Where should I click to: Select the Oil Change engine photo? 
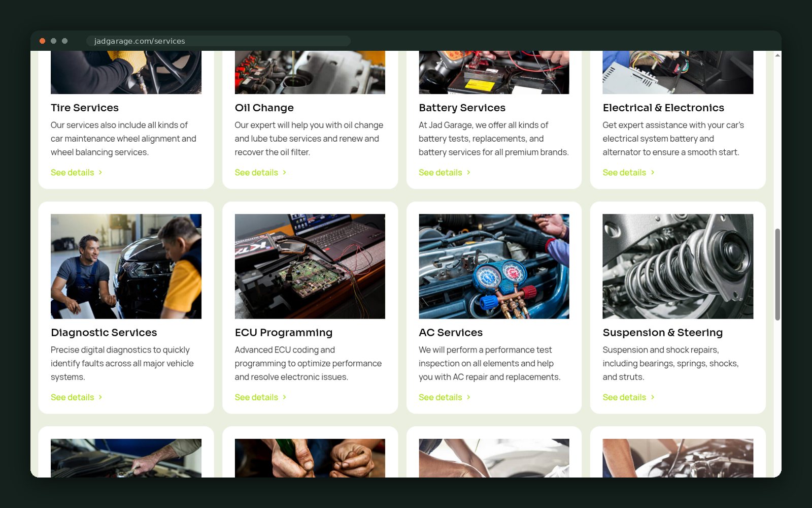pos(310,72)
